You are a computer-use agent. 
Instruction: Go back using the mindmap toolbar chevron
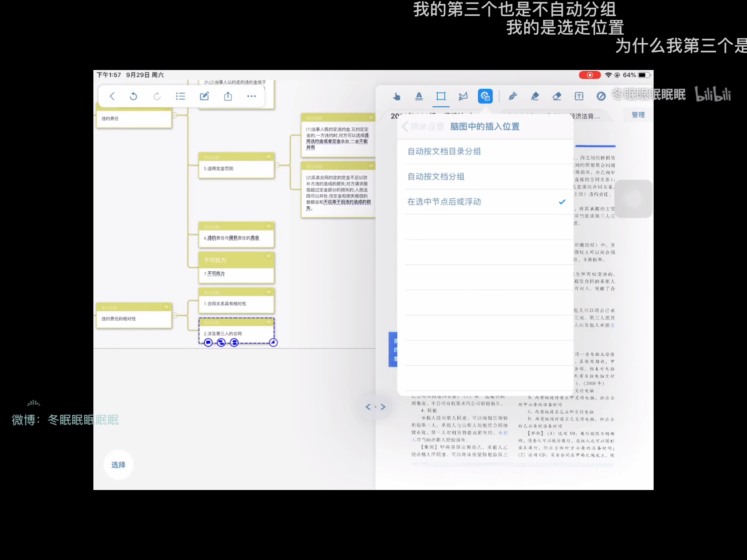pos(112,96)
